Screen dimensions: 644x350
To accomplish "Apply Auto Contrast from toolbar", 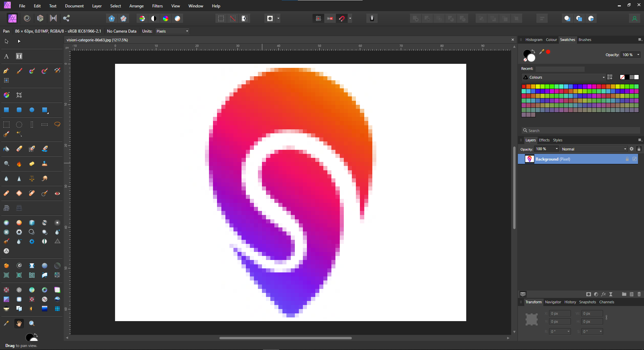I will pos(154,18).
